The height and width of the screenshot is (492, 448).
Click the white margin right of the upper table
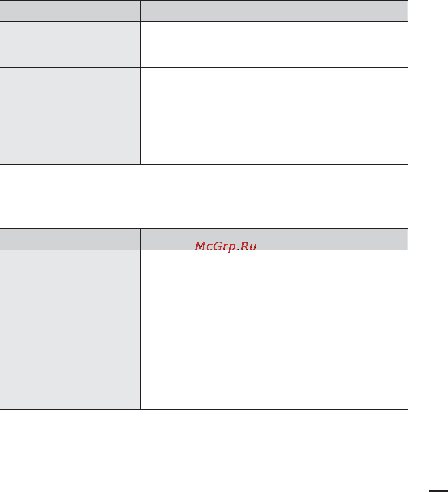[428, 82]
